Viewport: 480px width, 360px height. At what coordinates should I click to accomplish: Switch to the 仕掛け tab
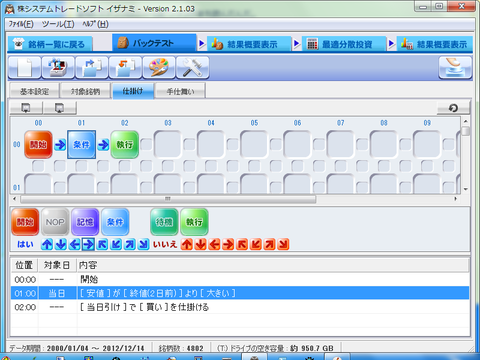133,91
